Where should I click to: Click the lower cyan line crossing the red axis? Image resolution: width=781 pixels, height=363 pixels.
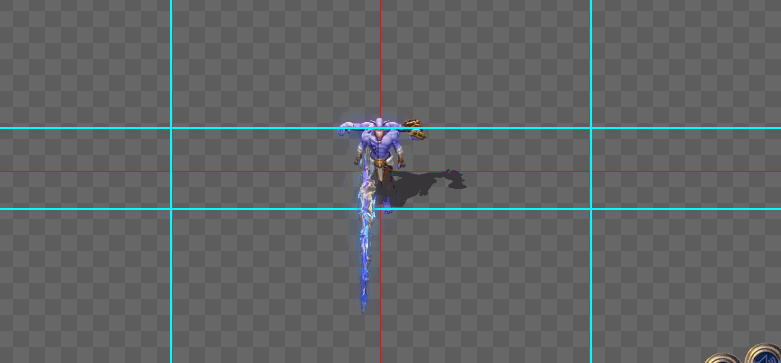pos(381,209)
